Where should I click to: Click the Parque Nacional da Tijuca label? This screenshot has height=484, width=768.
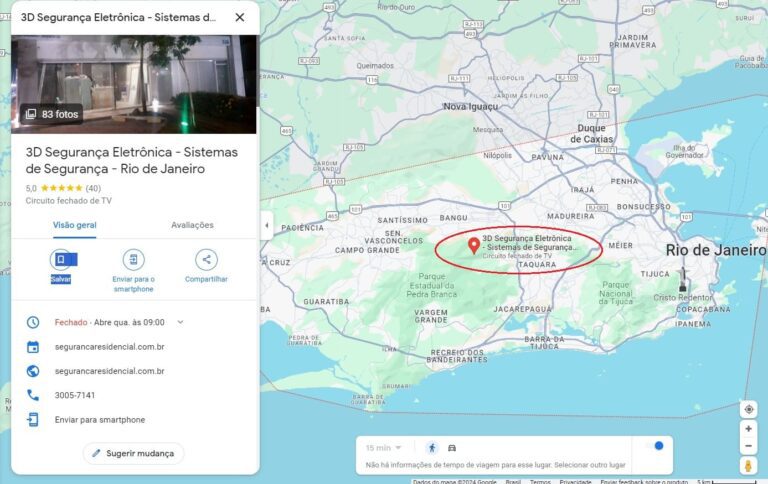point(616,293)
